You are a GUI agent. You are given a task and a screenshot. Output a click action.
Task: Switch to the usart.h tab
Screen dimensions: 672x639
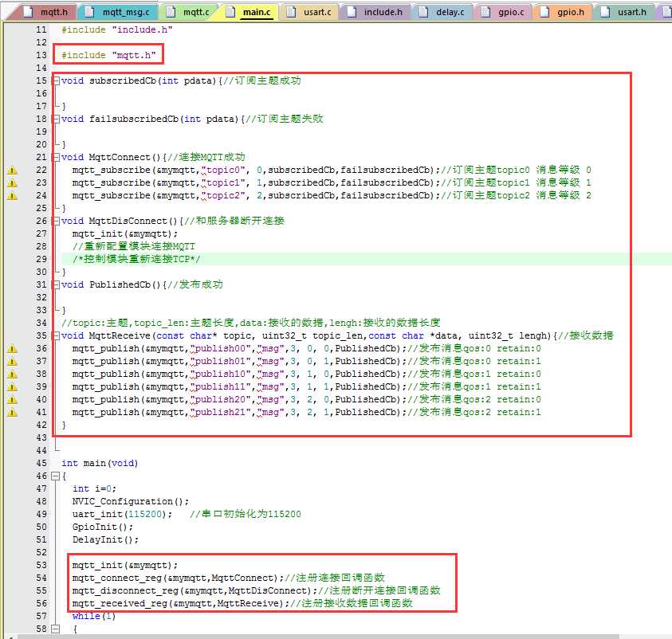click(625, 12)
